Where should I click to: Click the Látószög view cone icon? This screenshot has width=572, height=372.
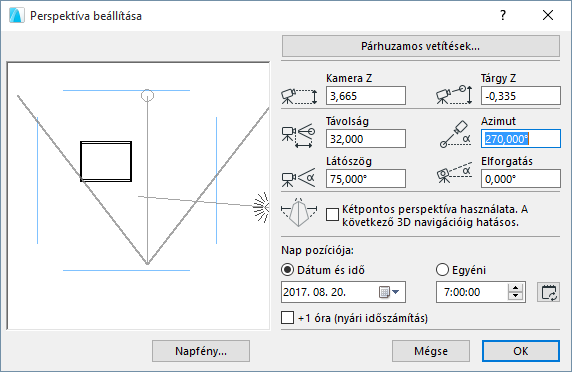[x=298, y=178]
